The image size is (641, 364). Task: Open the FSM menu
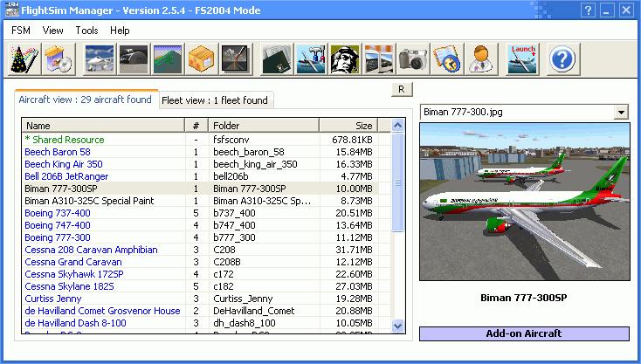[21, 31]
